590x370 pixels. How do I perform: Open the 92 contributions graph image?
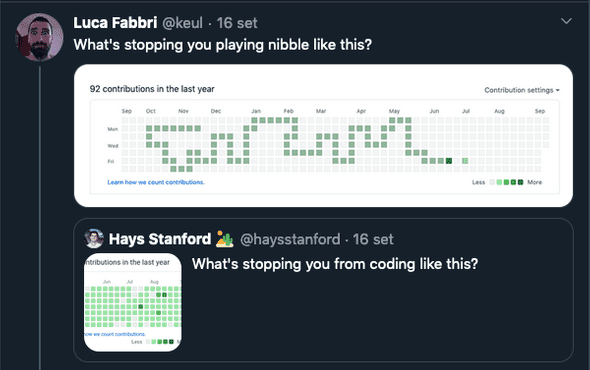pyautogui.click(x=324, y=136)
